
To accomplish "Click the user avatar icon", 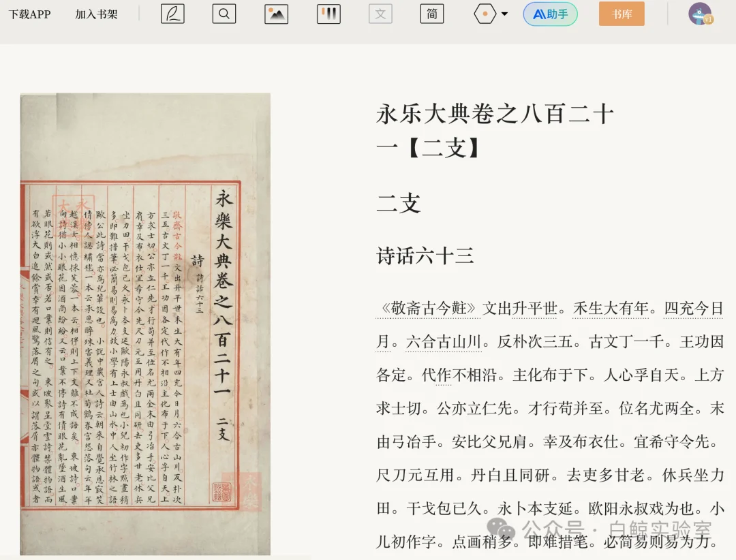I will (x=701, y=14).
